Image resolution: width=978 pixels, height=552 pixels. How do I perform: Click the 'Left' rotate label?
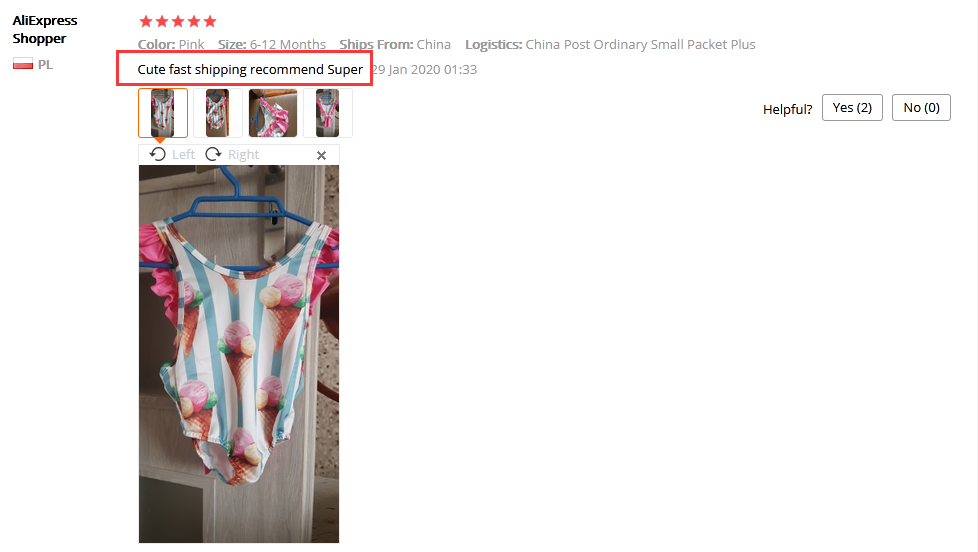click(183, 154)
